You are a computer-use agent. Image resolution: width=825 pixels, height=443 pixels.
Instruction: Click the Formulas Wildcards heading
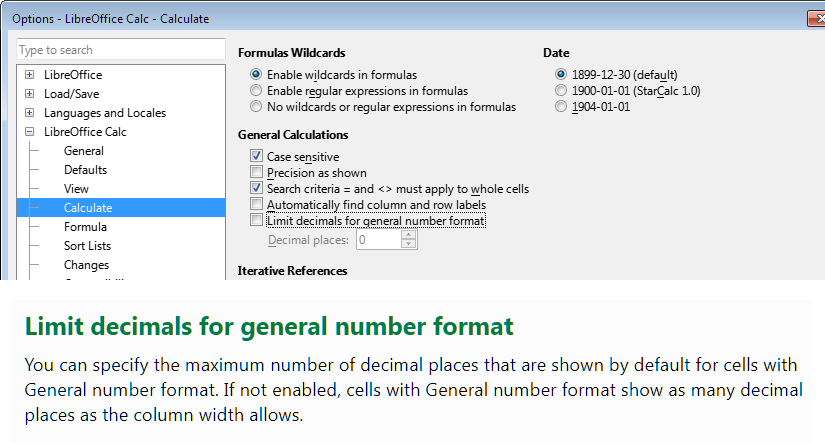coord(291,53)
